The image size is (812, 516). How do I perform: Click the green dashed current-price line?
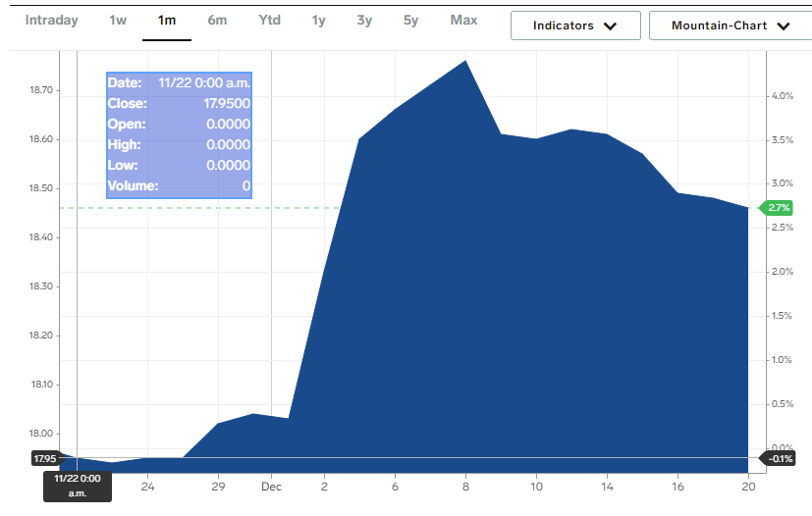(x=196, y=208)
